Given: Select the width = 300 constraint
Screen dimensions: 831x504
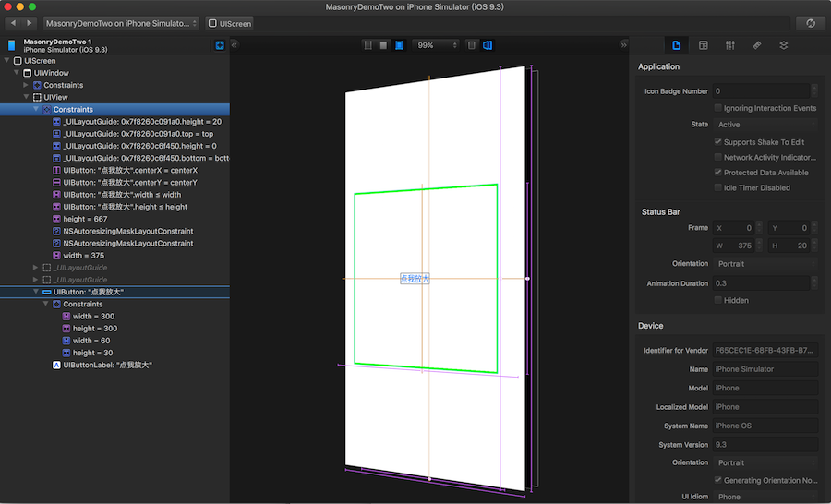Looking at the screenshot, I should coord(114,317).
